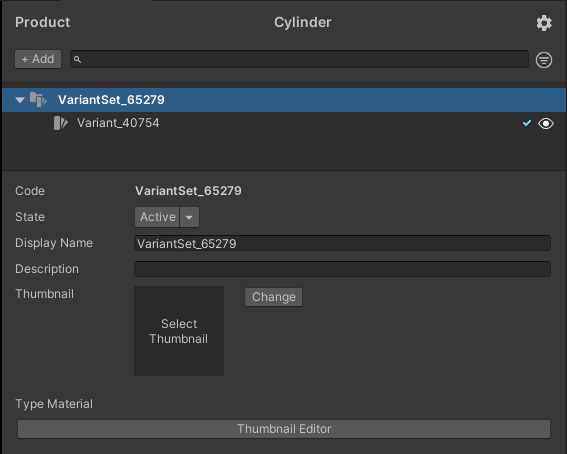The height and width of the screenshot is (454, 567).
Task: Click the Code value VariantSet_65279
Action: click(188, 191)
